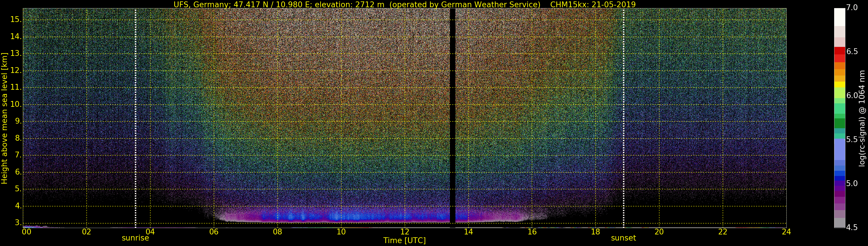Click the CHM15kx: 21-05-2019 label
Viewport: 868px width, 246px height.
tap(593, 4)
